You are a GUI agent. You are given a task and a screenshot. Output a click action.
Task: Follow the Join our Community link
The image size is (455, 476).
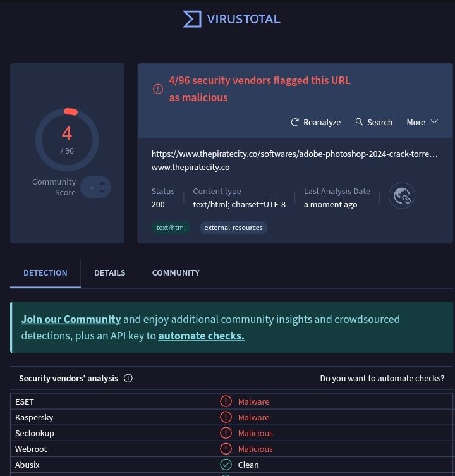click(x=71, y=319)
